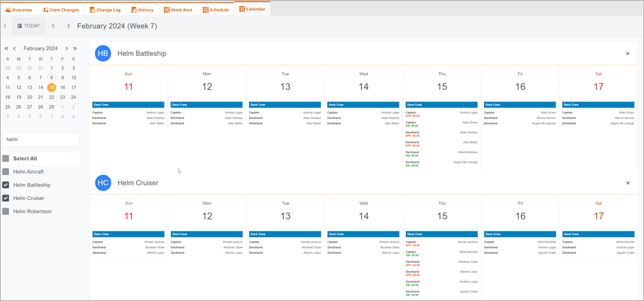Show previous month in mini calendar

coord(15,48)
